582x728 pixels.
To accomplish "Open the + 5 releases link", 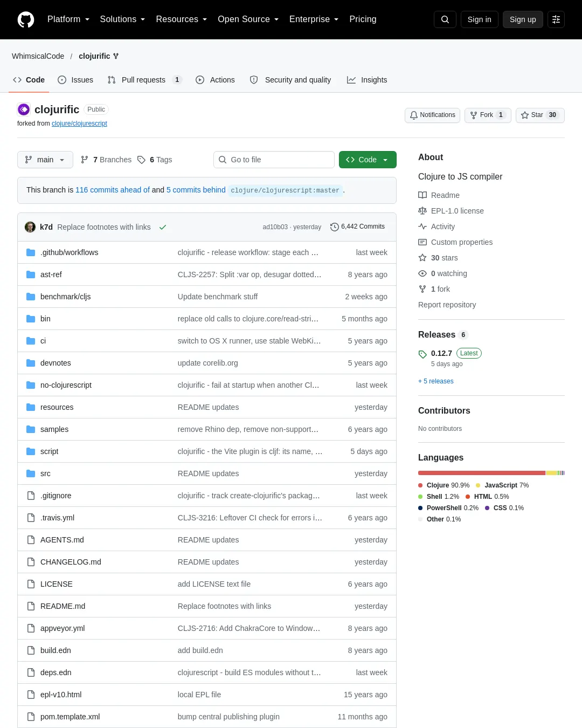I will (436, 381).
